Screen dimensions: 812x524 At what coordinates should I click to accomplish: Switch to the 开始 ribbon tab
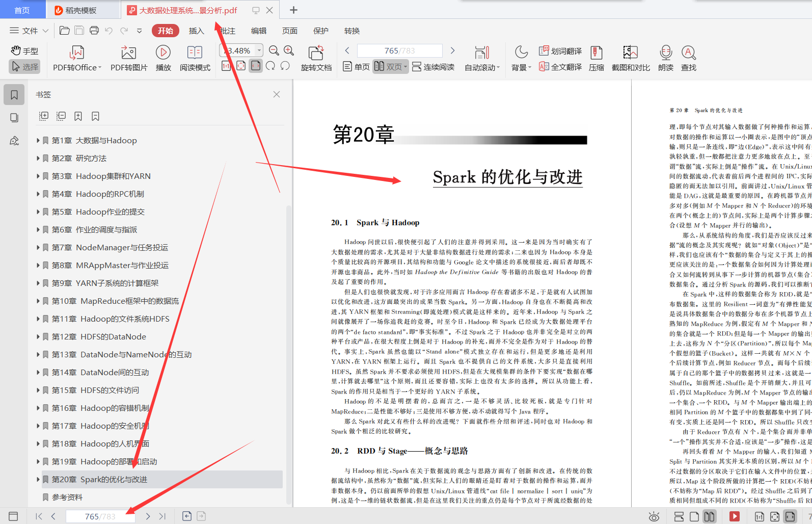tap(166, 31)
